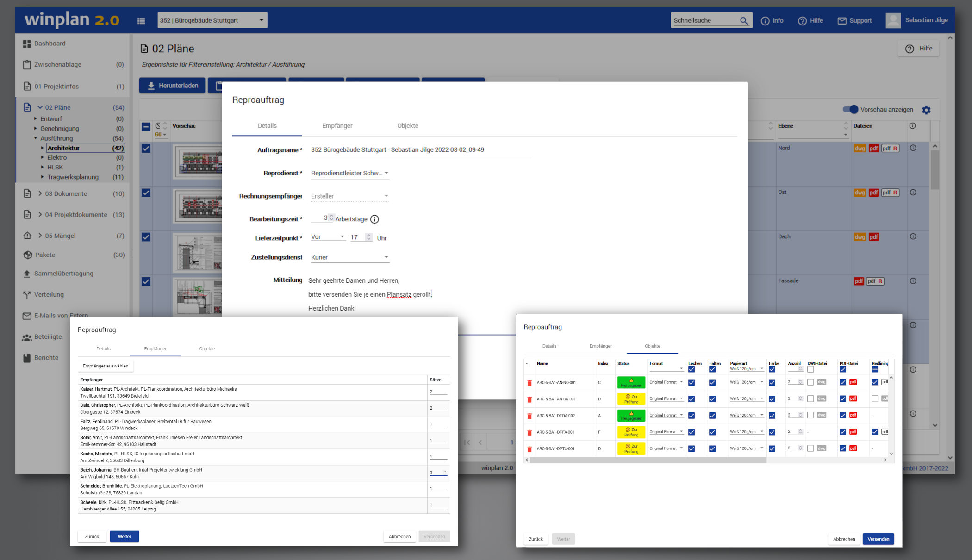972x560 pixels.
Task: Click red pdf icon for ARC-5-BA1-AN-NO-001
Action: pos(853,382)
